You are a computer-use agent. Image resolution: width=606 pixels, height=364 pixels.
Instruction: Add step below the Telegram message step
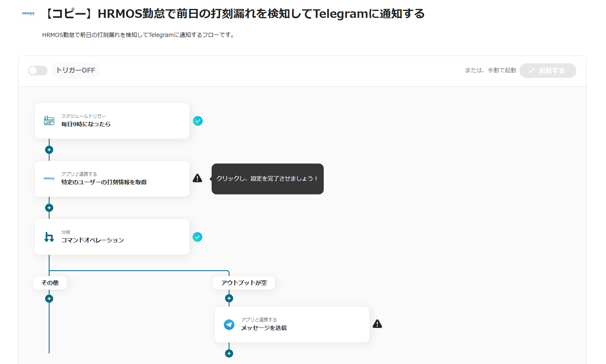pyautogui.click(x=229, y=353)
